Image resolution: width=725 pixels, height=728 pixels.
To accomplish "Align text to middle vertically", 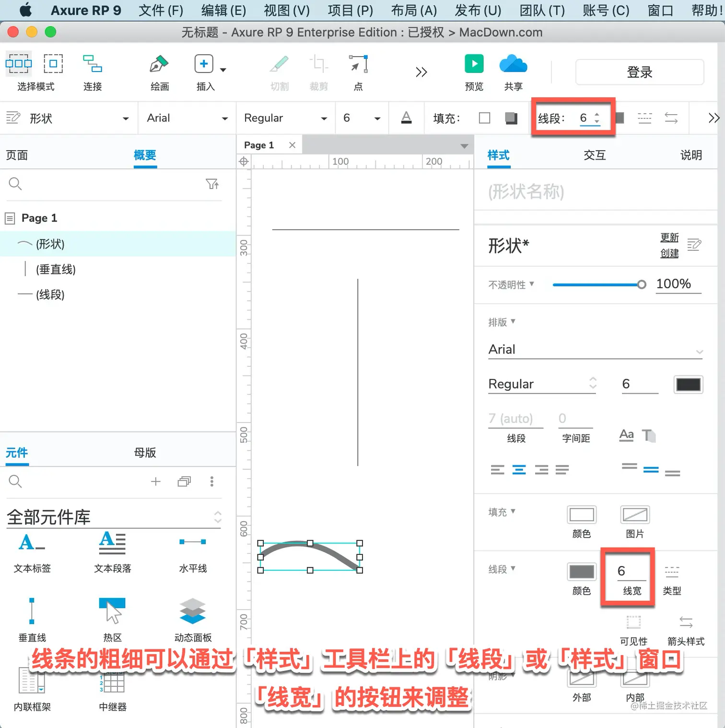I will [x=651, y=470].
